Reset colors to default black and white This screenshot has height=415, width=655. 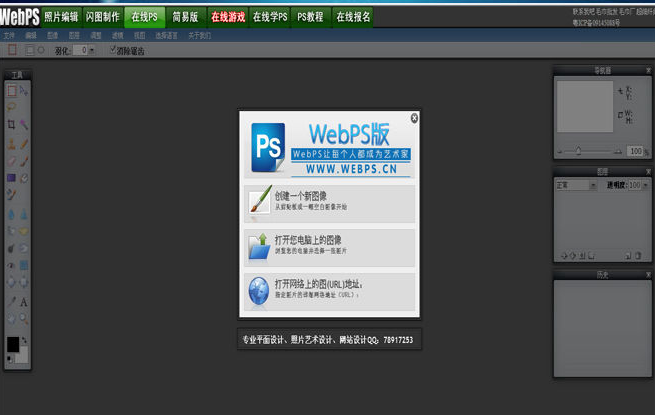point(10,359)
